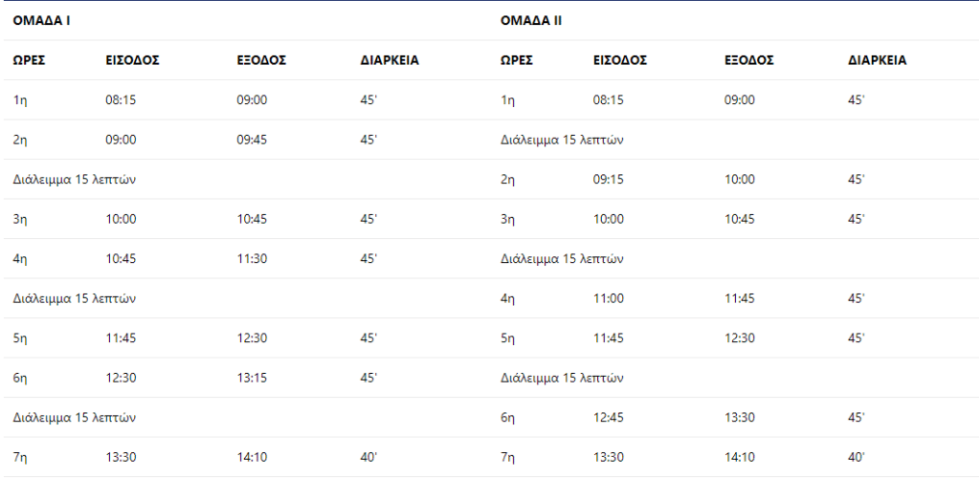Select the ΕΙΣΟΔΟΣ column header in ΟΜΑΔΑ ΙΙ
This screenshot has width=980, height=479.
[620, 60]
